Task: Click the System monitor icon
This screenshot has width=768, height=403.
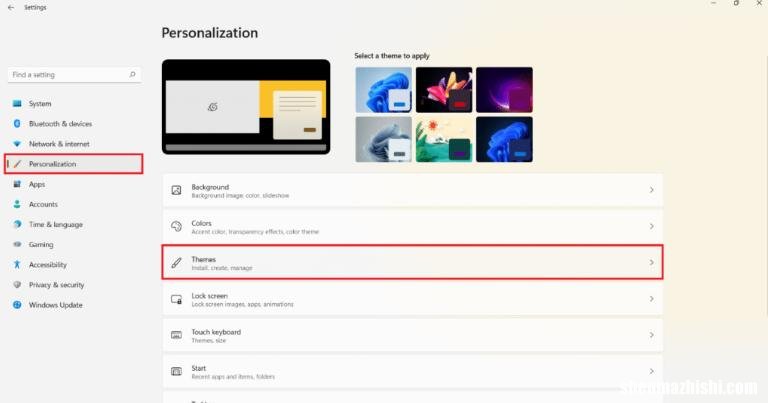Action: [x=17, y=103]
